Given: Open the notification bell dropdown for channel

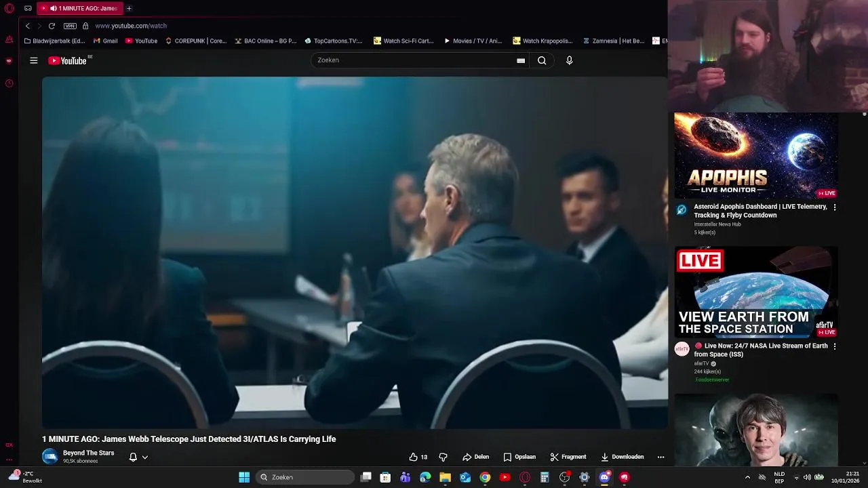Looking at the screenshot, I should (138, 457).
